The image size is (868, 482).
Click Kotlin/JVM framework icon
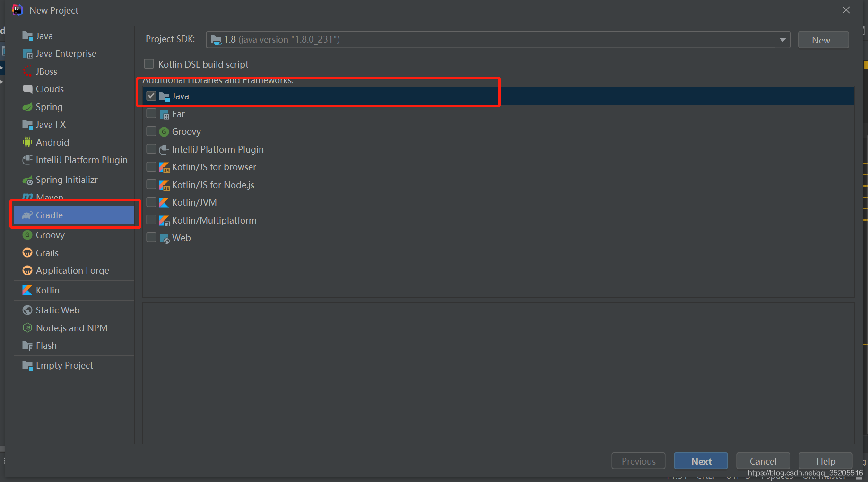(x=164, y=203)
